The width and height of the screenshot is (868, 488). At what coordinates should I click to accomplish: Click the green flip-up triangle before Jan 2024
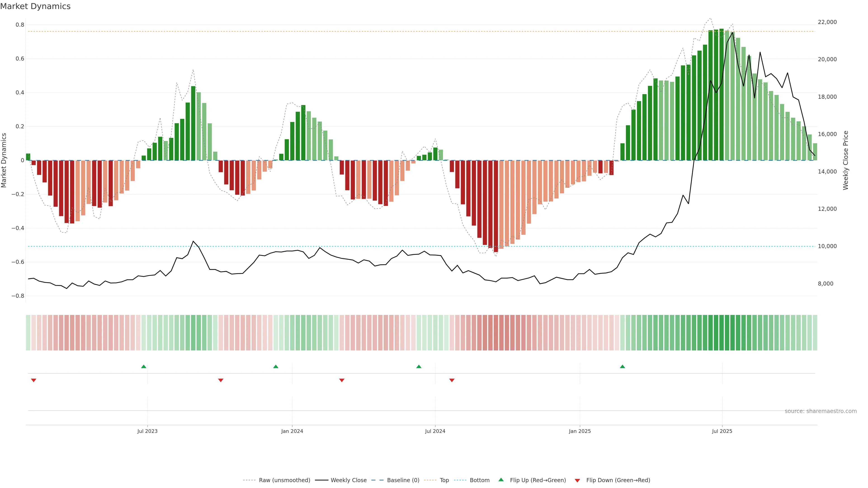coord(276,366)
